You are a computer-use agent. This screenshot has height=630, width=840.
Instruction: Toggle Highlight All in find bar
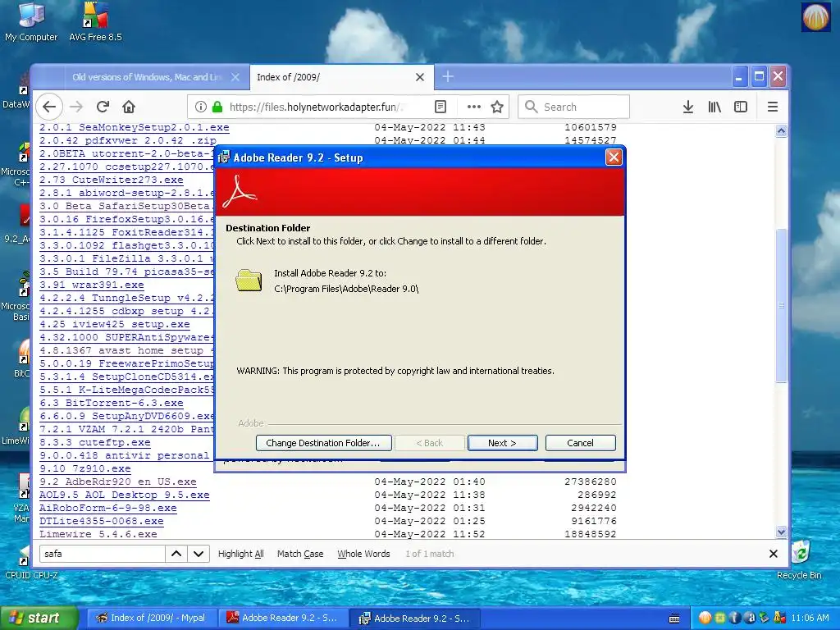(x=240, y=554)
